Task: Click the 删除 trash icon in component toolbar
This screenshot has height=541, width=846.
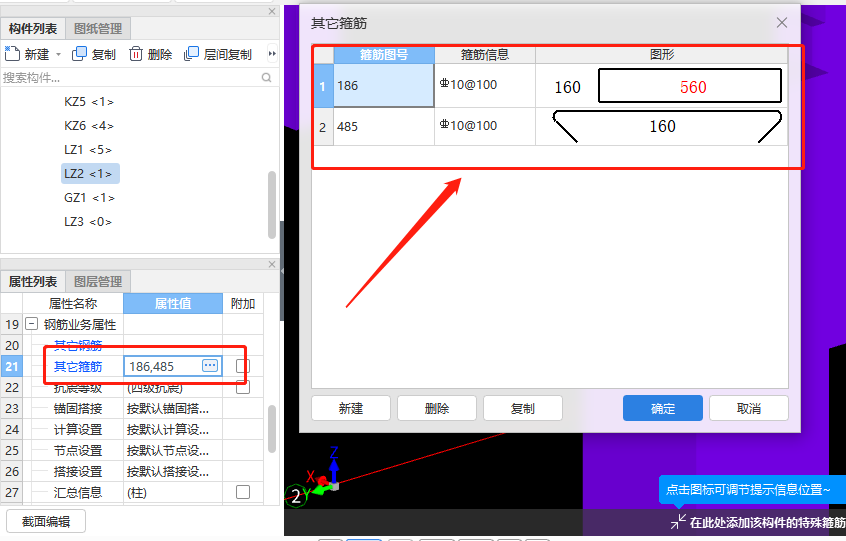Action: click(x=136, y=53)
